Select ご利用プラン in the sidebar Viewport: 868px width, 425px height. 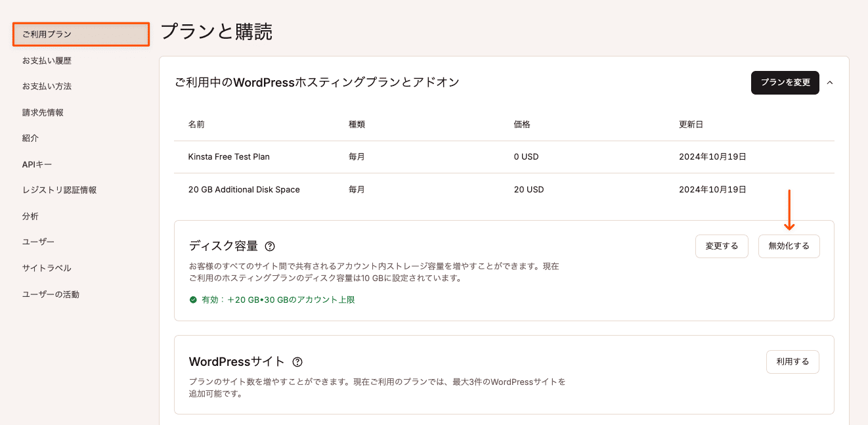coord(81,35)
